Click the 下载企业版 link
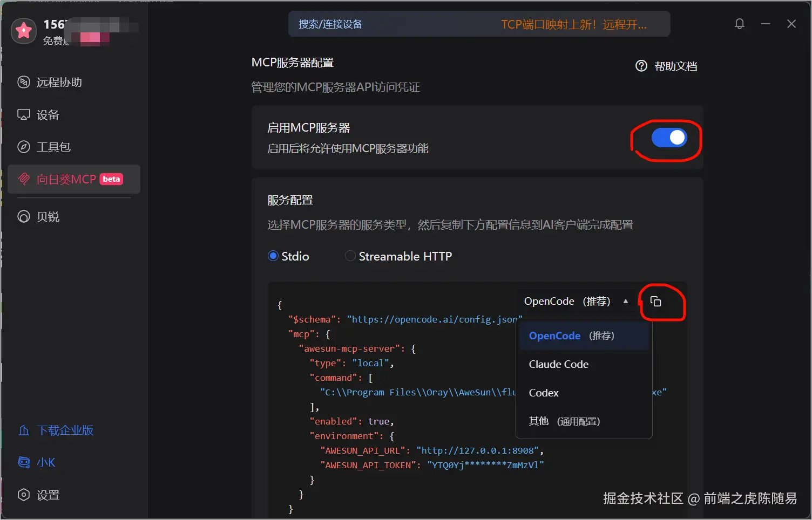Screen dimensions: 812x520 tap(65, 430)
